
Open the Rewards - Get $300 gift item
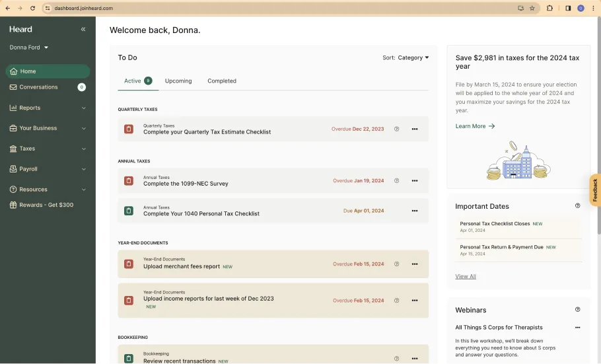pyautogui.click(x=48, y=205)
